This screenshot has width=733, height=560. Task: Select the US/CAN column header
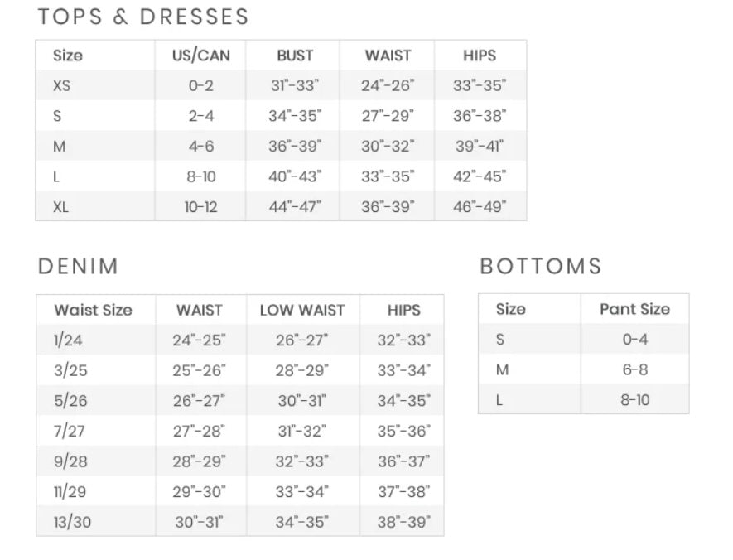pyautogui.click(x=201, y=56)
